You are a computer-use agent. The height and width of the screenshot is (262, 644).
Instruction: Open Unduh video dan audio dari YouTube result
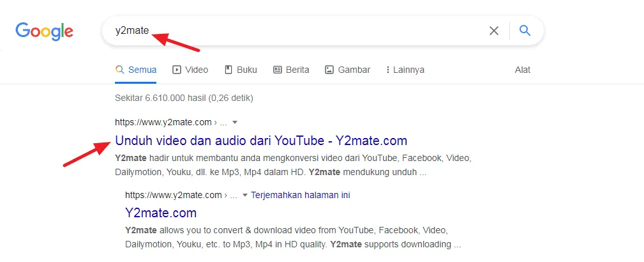click(x=261, y=141)
